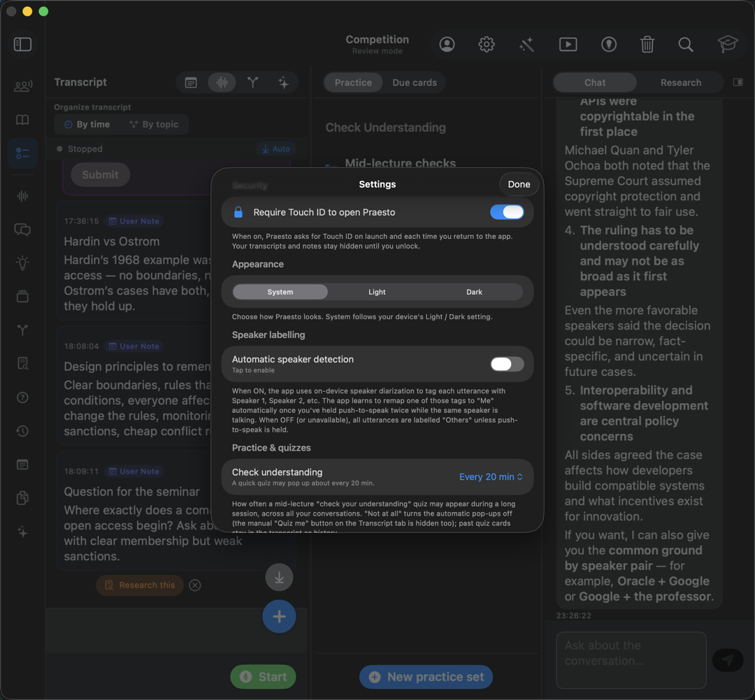Create a New practice set
The width and height of the screenshot is (755, 700).
[x=426, y=676]
